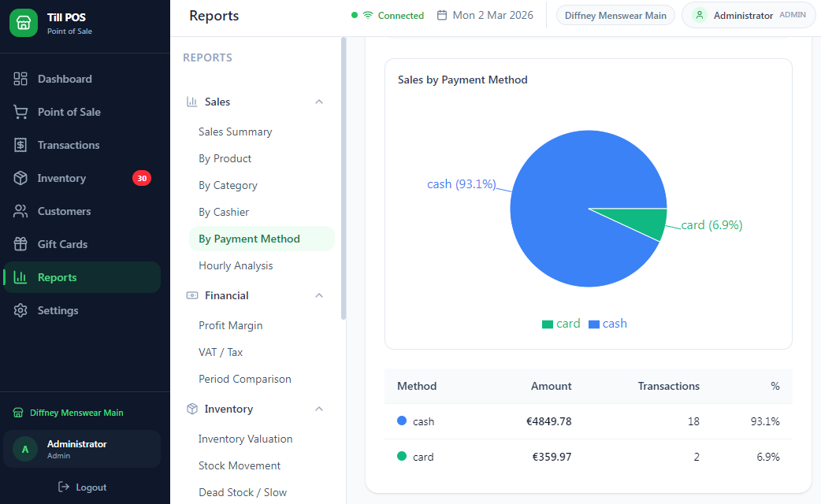The image size is (821, 504).
Task: Click the Dashboard icon in the sidebar
Action: pyautogui.click(x=21, y=79)
